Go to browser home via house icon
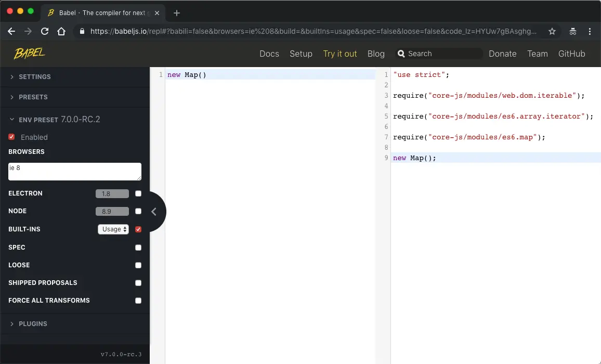The height and width of the screenshot is (364, 601). (x=61, y=31)
